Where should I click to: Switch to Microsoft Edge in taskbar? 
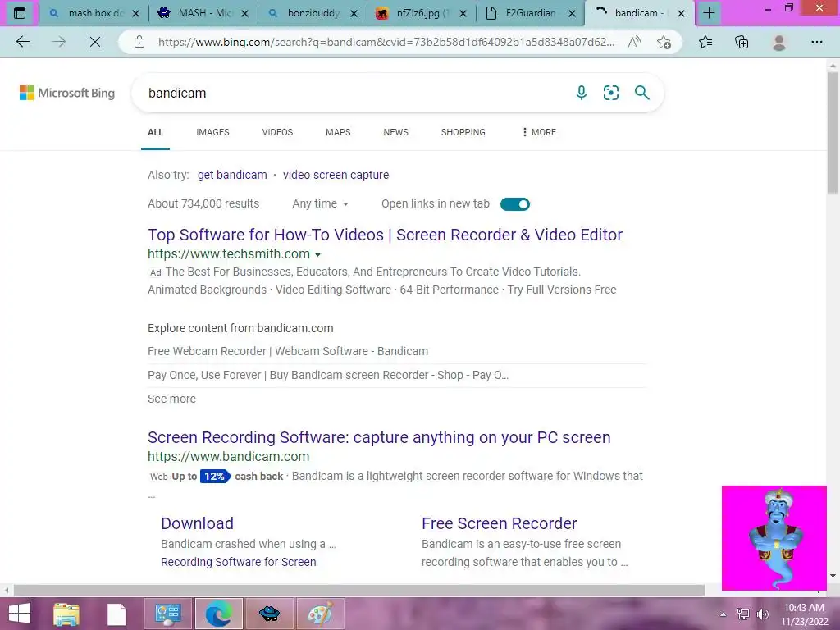(218, 614)
